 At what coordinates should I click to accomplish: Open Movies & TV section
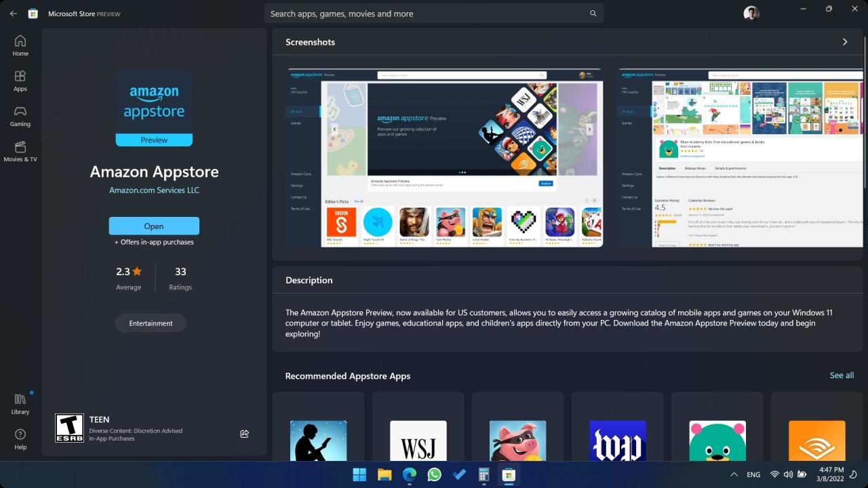(20, 151)
